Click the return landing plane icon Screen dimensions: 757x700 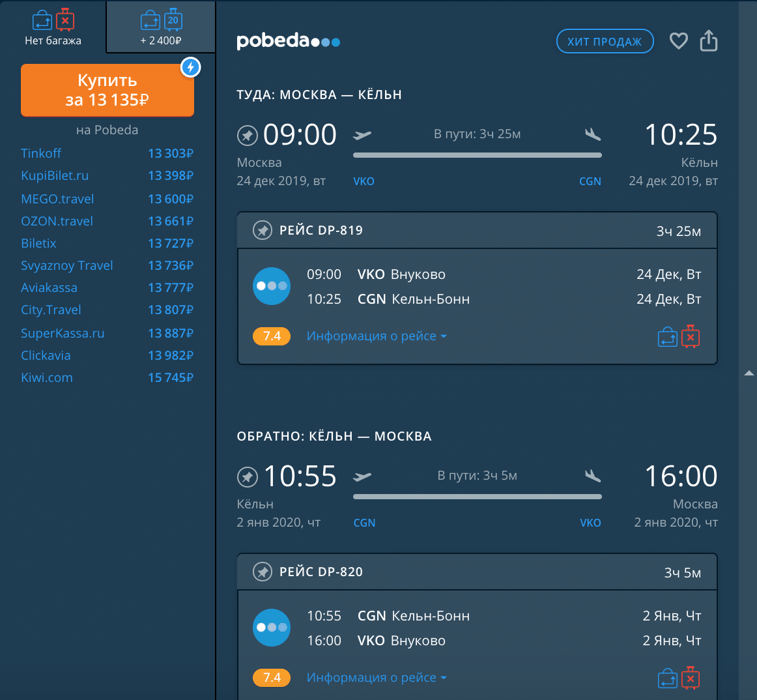tap(593, 476)
